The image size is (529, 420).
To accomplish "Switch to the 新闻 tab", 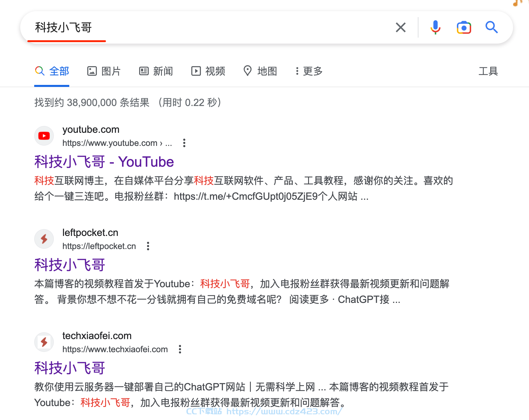I will point(156,71).
